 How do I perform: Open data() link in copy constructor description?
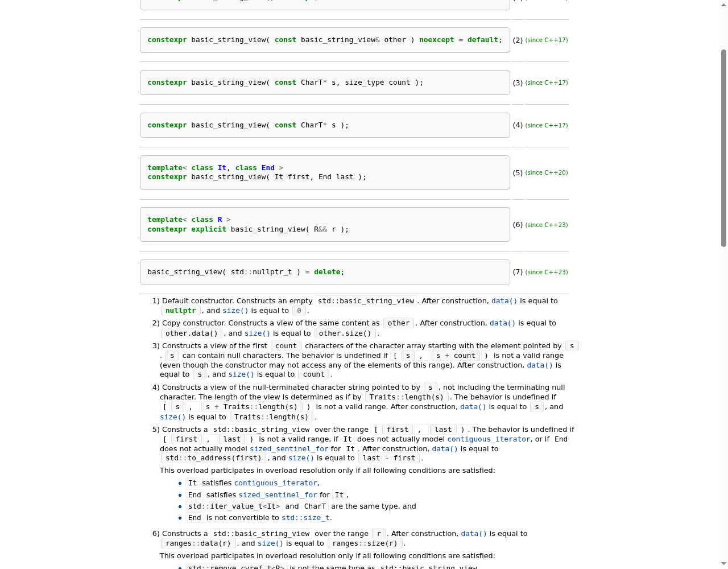(x=503, y=323)
